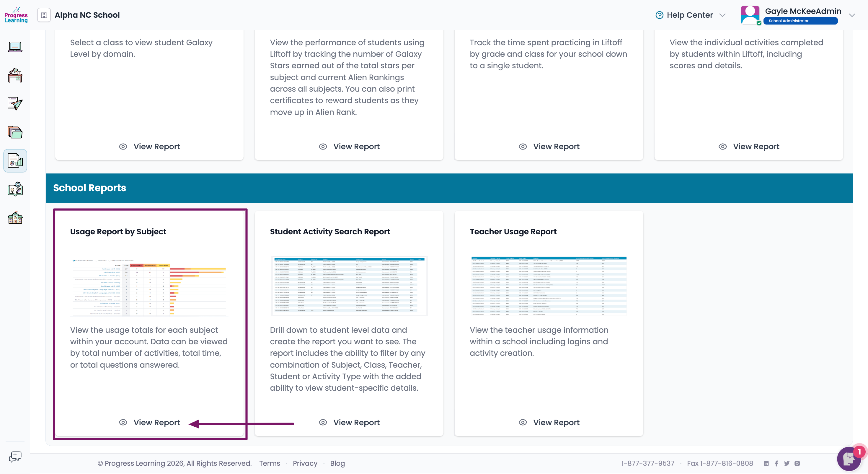Open the LinkedIn icon in the footer
This screenshot has width=868, height=474.
(x=766, y=464)
